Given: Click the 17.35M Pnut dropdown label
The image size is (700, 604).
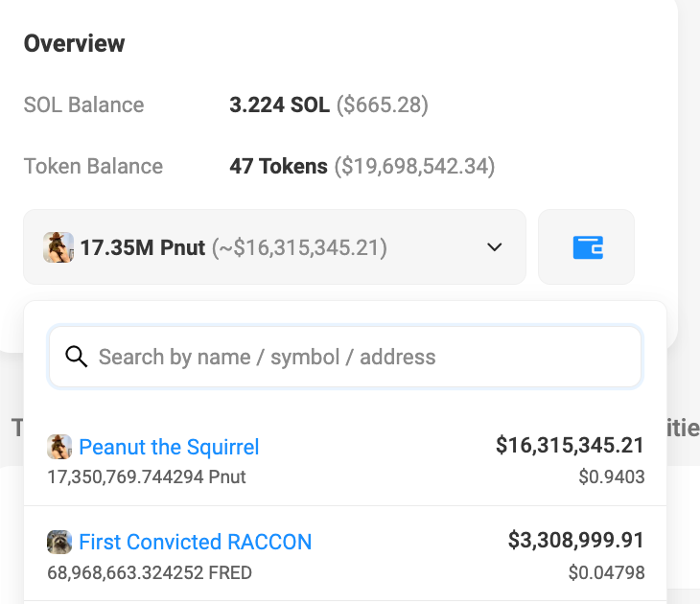Looking at the screenshot, I should tap(143, 248).
